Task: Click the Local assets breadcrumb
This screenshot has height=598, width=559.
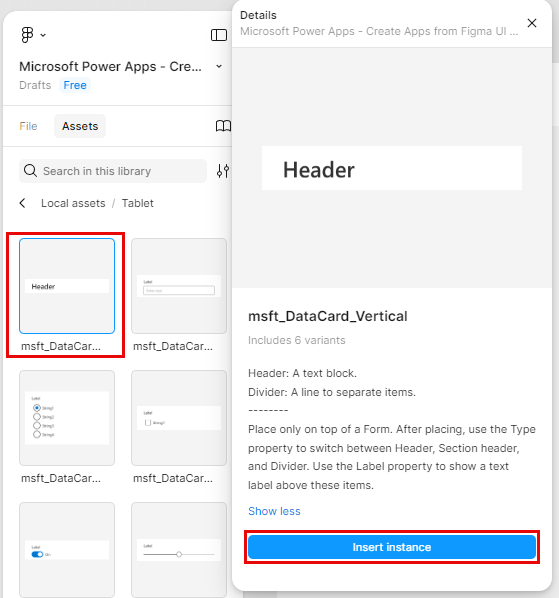Action: (x=73, y=203)
